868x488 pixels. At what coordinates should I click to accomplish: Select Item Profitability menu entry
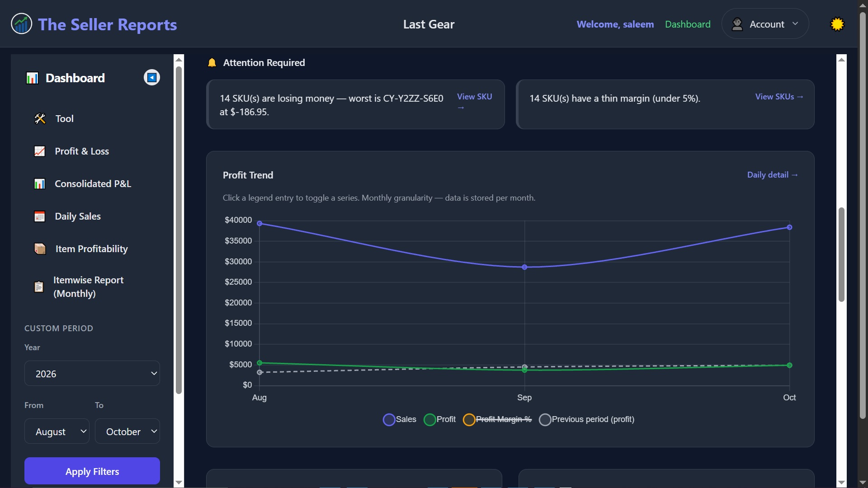(x=92, y=249)
